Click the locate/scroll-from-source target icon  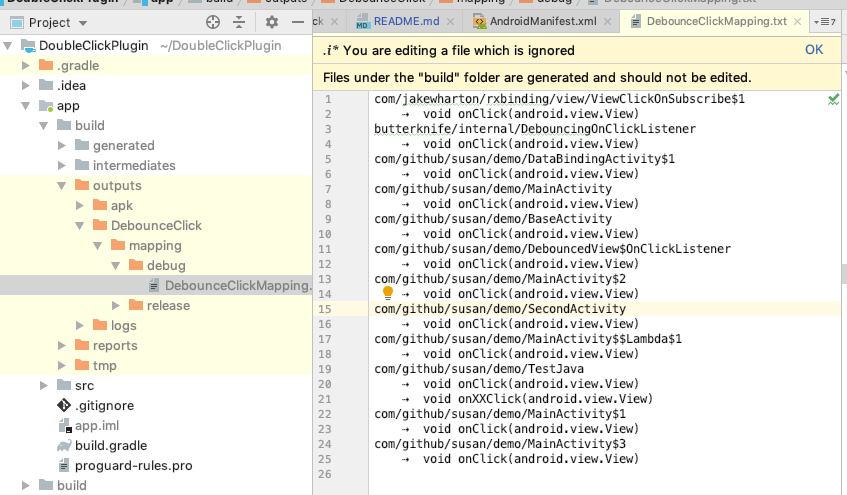[213, 22]
